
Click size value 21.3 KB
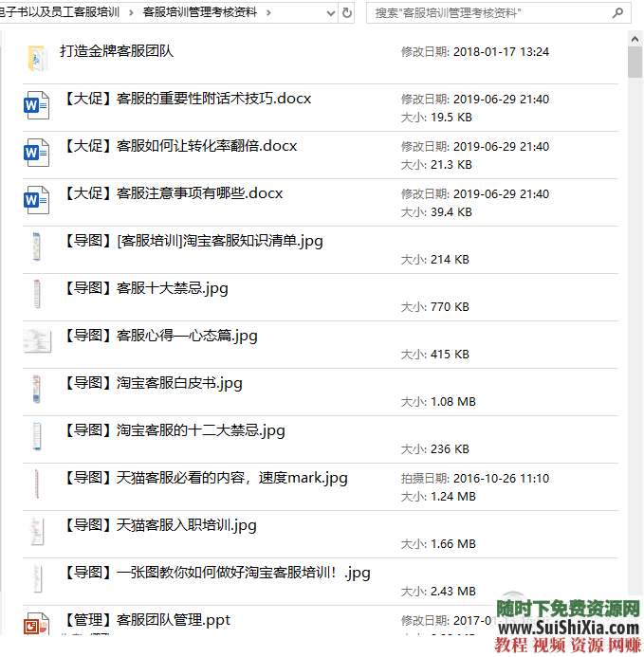click(451, 165)
